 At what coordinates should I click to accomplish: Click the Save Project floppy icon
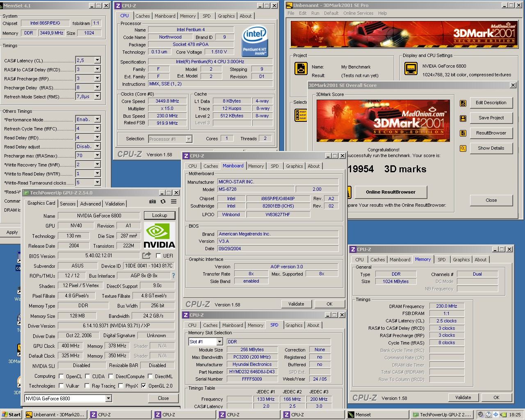[x=463, y=118]
